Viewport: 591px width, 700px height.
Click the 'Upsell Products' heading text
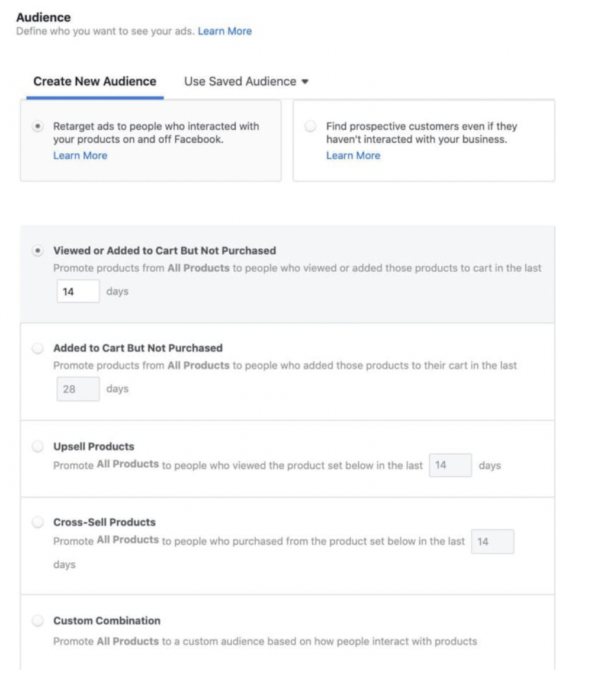pyautogui.click(x=94, y=447)
